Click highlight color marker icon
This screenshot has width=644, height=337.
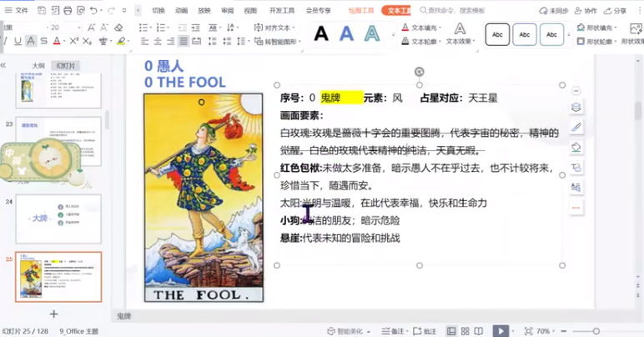(x=121, y=41)
